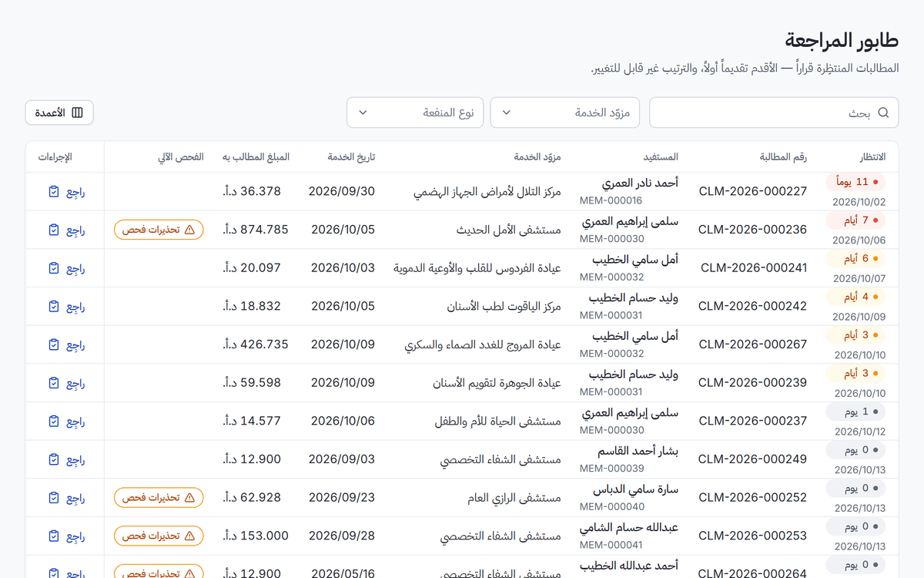Click claim number CLM-2026-000227
Image resolution: width=924 pixels, height=578 pixels.
coord(752,191)
